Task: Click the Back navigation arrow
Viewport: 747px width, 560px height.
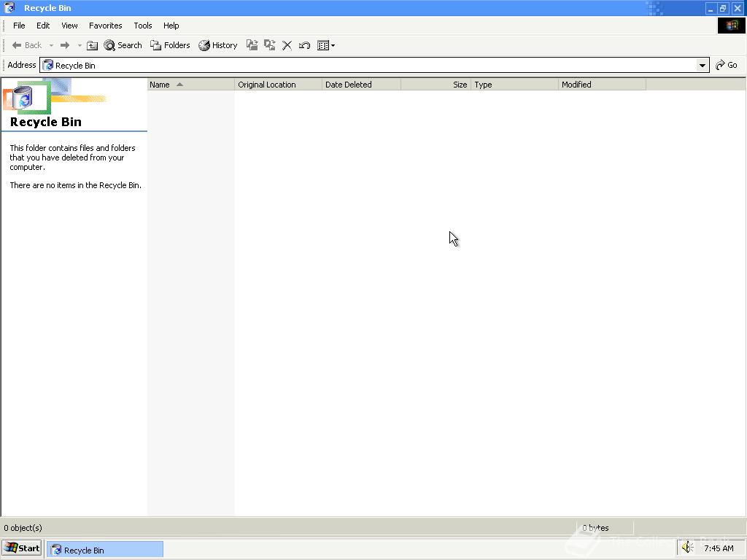Action: pyautogui.click(x=27, y=45)
